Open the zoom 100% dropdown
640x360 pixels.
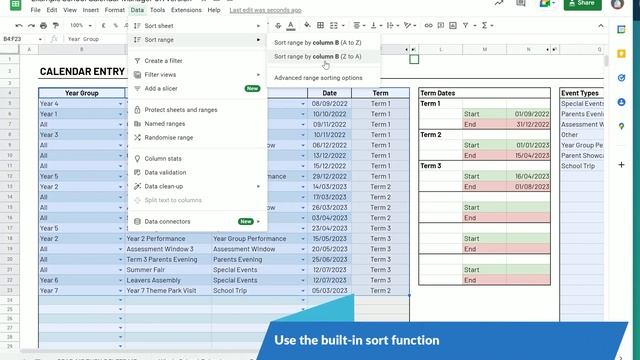click(80, 26)
